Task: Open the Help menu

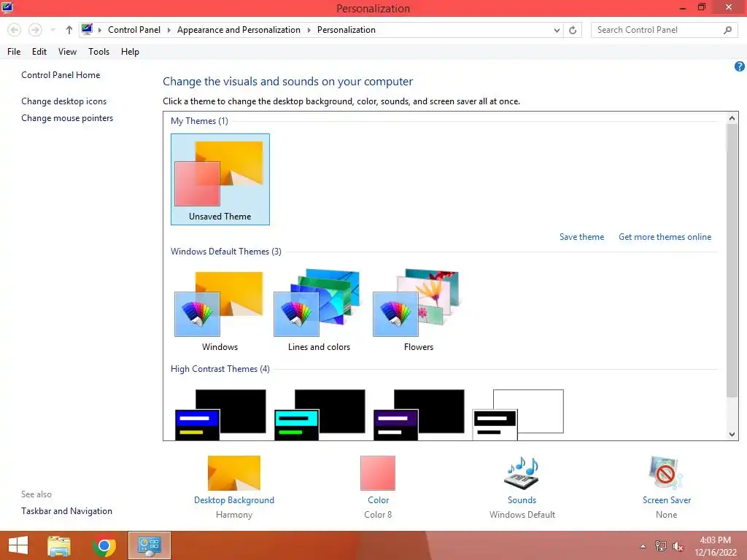Action: click(130, 52)
